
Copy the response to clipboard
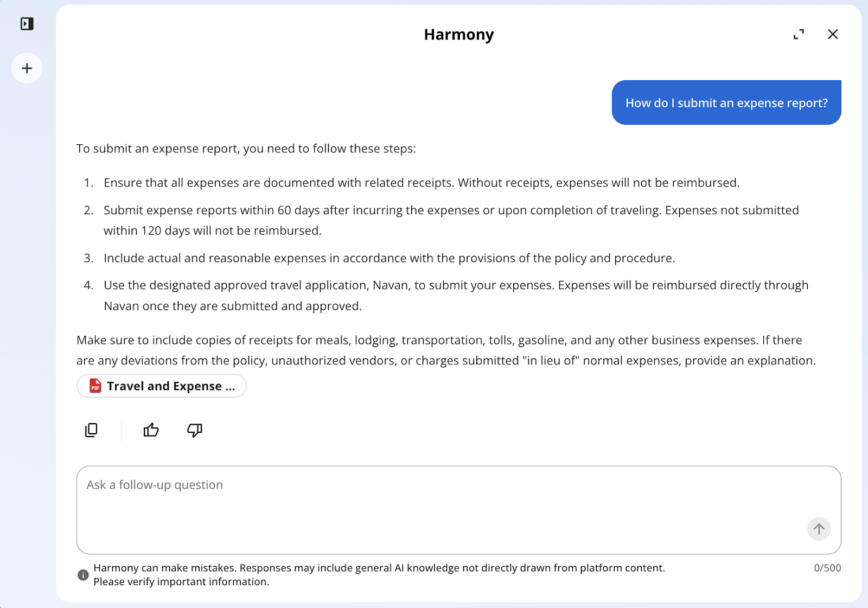[x=91, y=430]
